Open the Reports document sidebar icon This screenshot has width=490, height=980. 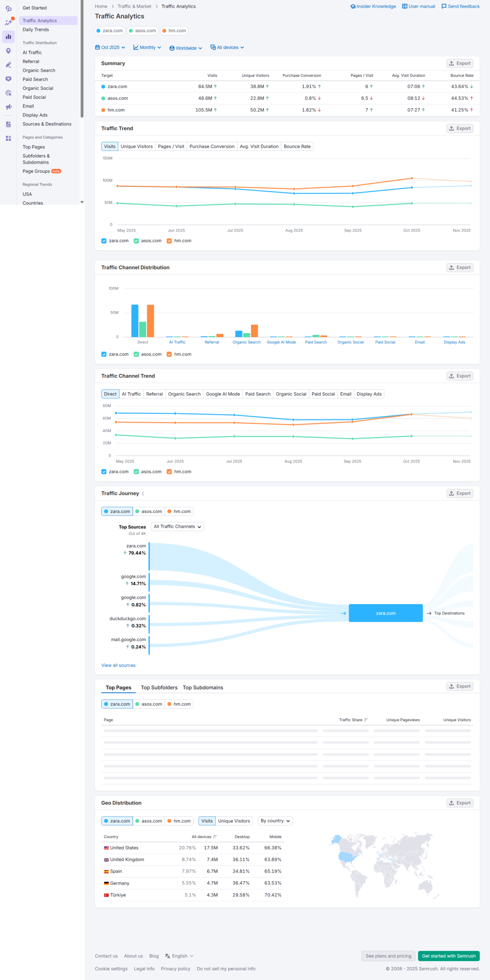click(x=8, y=124)
